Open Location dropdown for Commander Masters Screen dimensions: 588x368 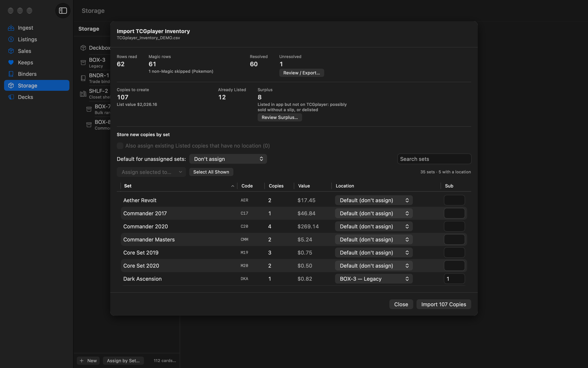pos(374,239)
